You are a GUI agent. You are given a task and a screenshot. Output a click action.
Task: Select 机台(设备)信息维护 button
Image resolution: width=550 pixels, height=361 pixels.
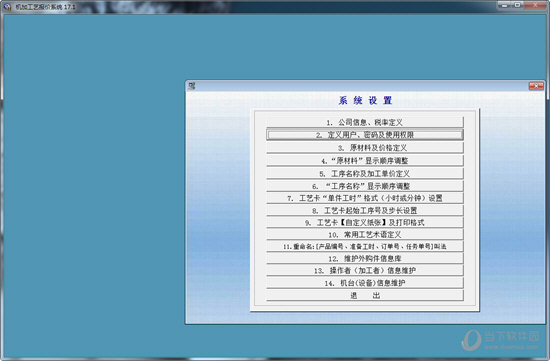(365, 283)
